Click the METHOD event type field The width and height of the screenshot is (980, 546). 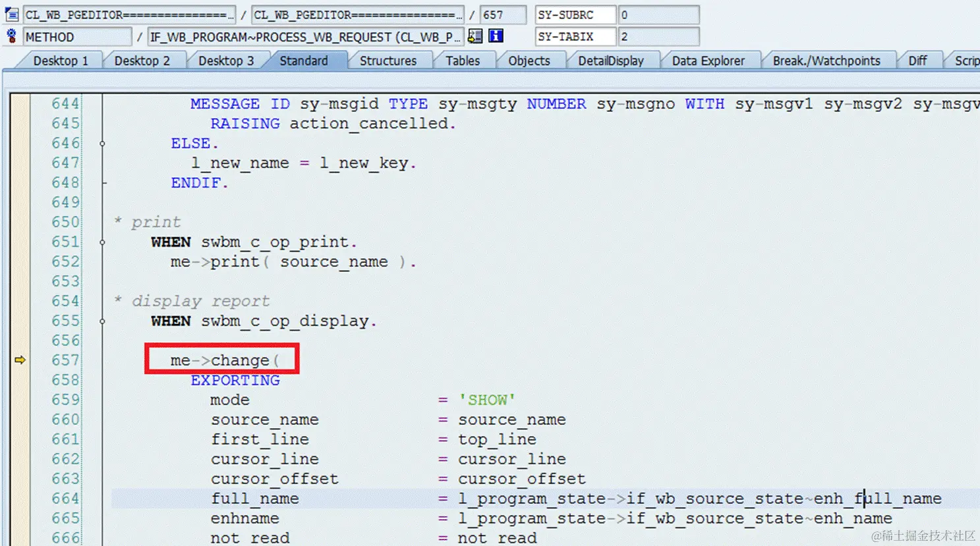point(77,37)
